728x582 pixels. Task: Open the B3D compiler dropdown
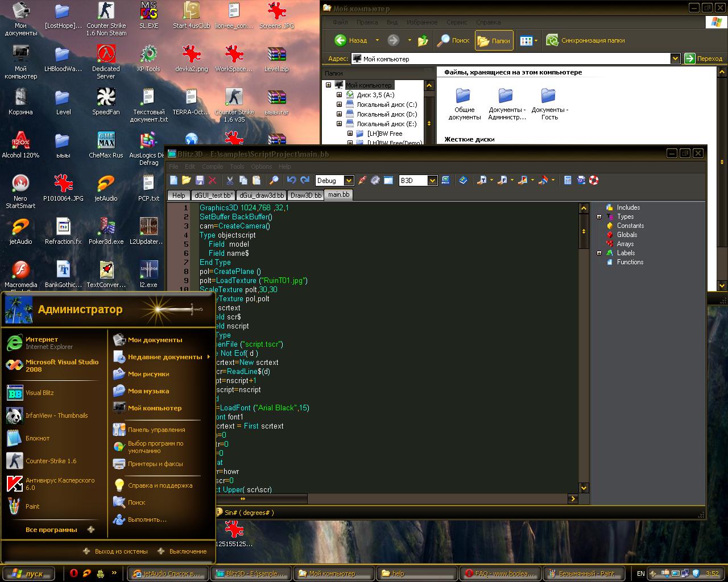(432, 181)
